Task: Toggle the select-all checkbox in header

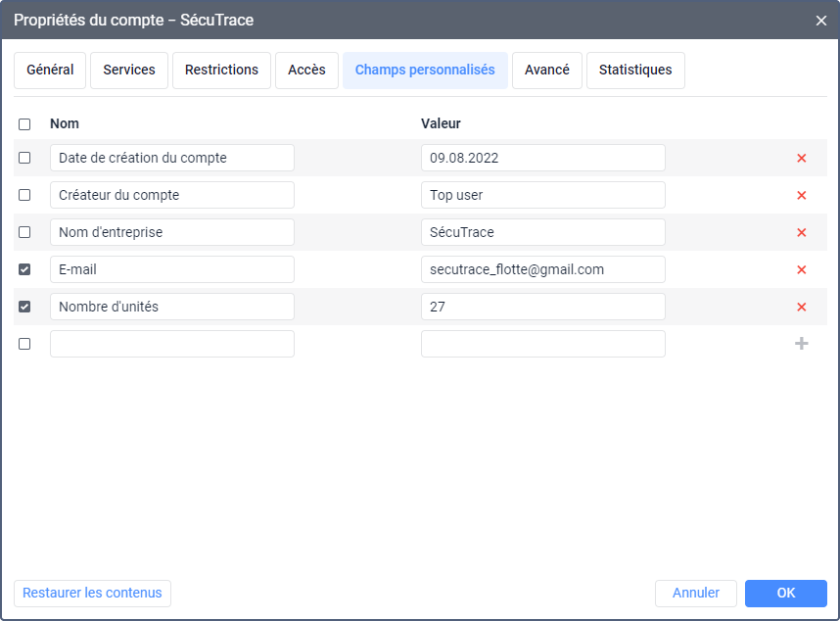Action: 24,124
